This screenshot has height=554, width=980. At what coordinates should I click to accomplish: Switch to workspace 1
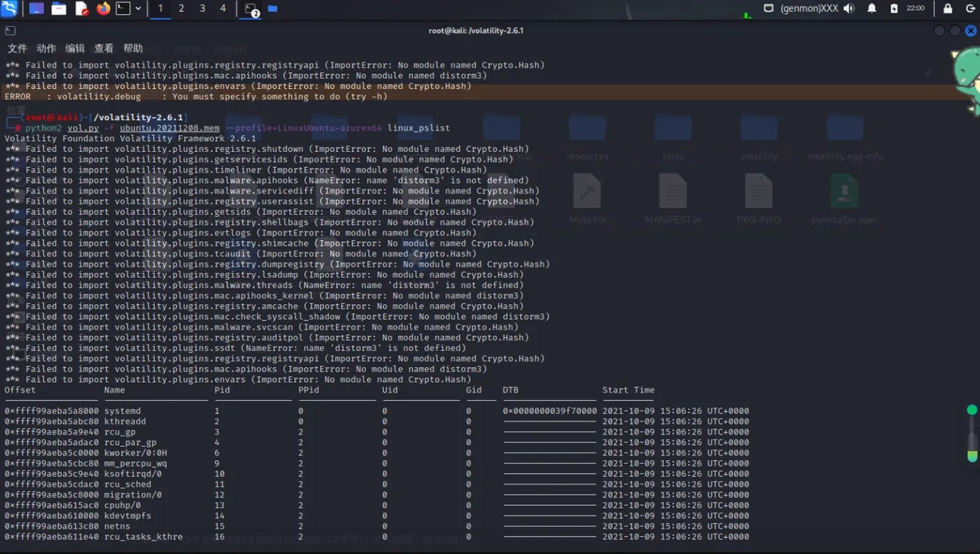pos(160,8)
